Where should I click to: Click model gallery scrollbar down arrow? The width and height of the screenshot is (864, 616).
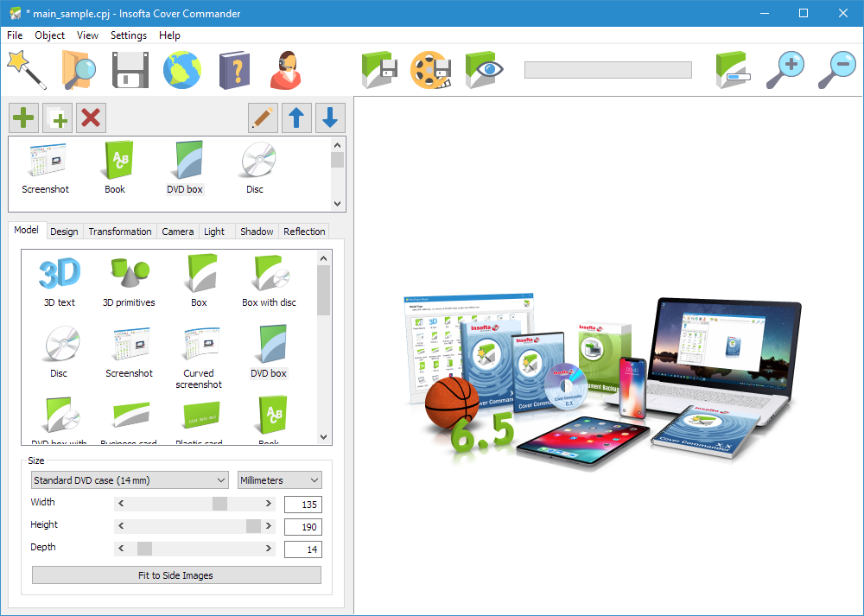(324, 437)
